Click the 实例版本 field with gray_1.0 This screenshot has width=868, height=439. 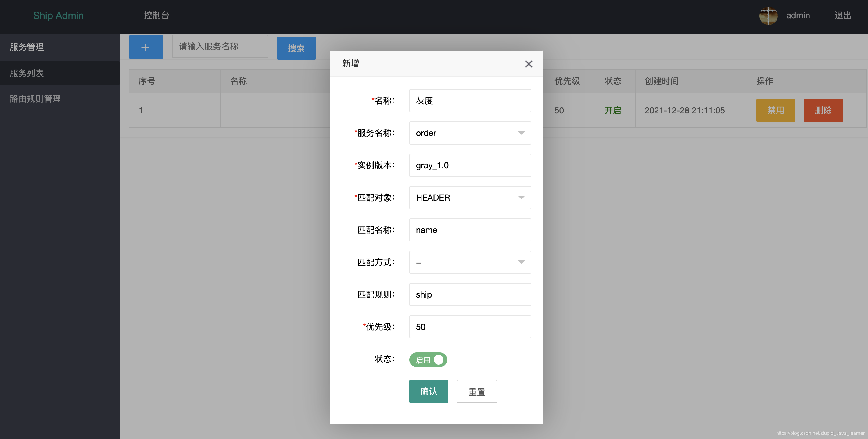pyautogui.click(x=470, y=166)
